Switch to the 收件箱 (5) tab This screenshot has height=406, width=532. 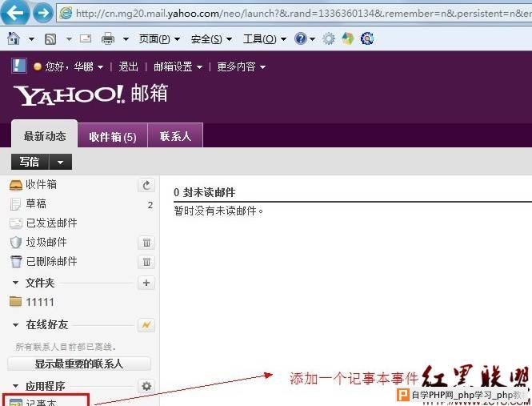[x=113, y=136]
